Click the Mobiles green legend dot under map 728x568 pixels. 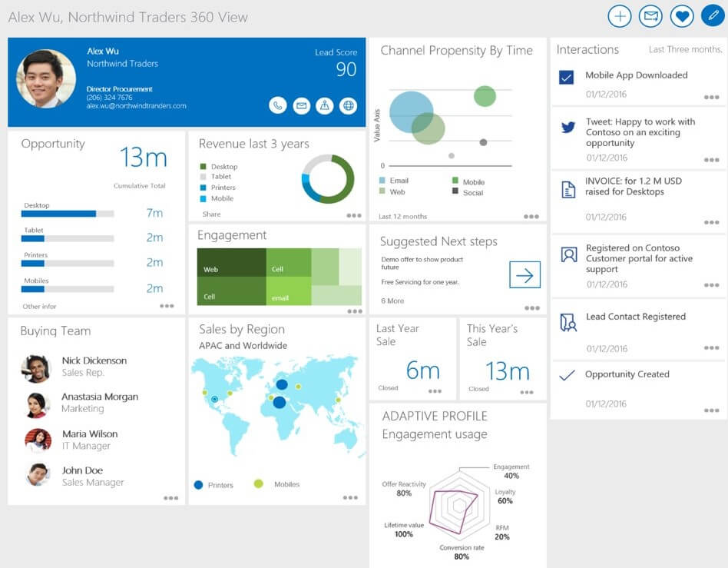coord(259,484)
